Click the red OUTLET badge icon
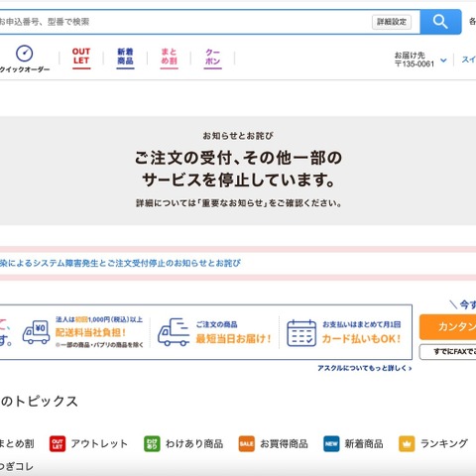 pos(58,443)
